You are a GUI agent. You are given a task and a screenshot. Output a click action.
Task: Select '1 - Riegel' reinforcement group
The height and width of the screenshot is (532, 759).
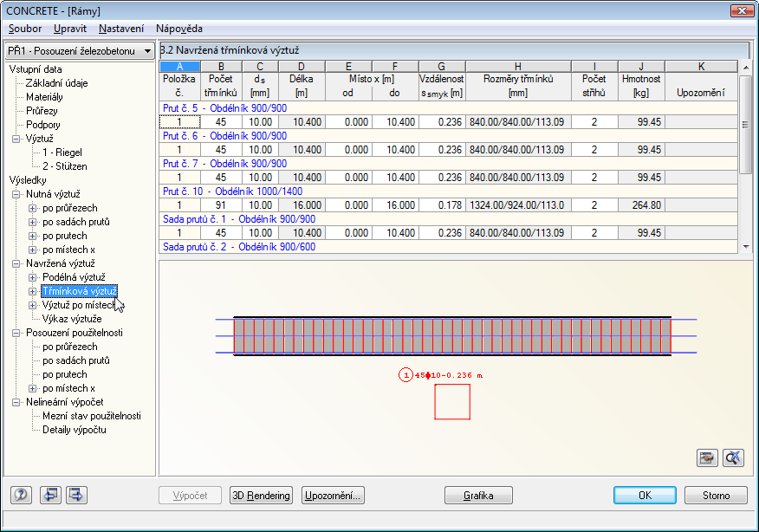point(62,152)
